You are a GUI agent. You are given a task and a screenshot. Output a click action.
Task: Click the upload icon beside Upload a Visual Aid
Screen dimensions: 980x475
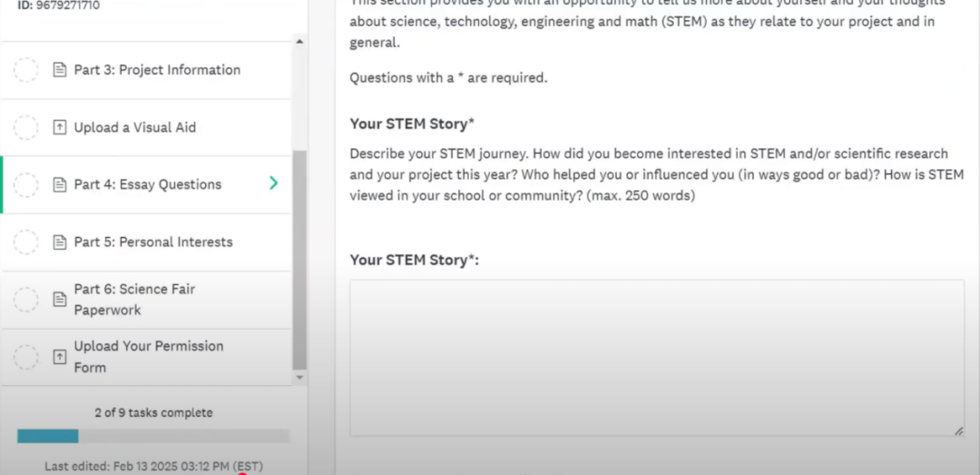pyautogui.click(x=59, y=128)
